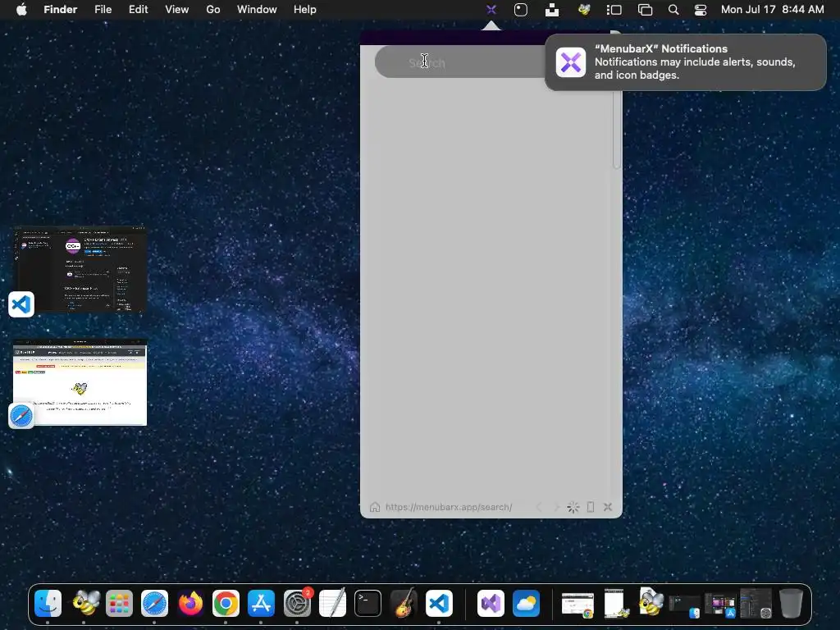Open the minimized document with small bee badge
The image size is (840, 630).
[614, 603]
